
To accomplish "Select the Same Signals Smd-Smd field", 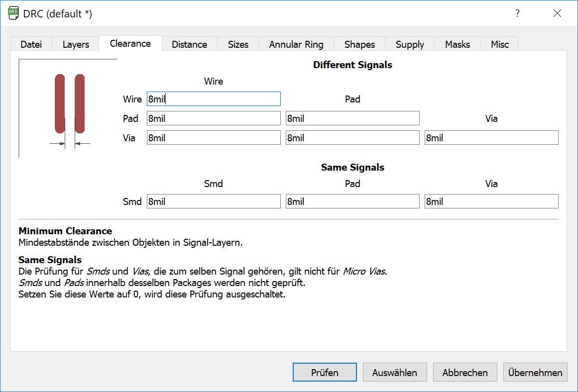I will [214, 201].
